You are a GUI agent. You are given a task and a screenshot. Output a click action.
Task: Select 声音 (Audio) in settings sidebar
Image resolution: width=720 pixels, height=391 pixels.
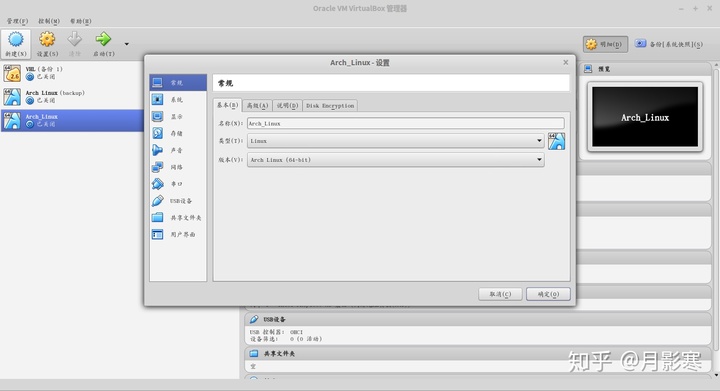(178, 150)
